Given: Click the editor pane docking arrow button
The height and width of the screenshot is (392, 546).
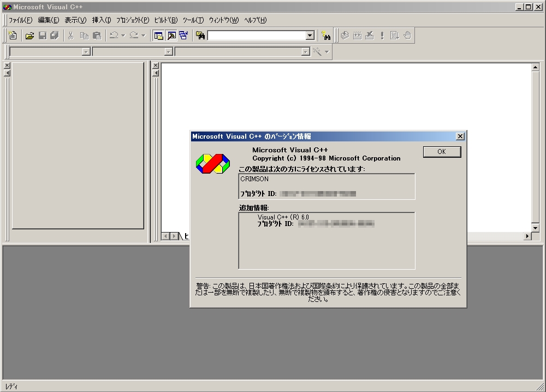Looking at the screenshot, I should (156, 73).
